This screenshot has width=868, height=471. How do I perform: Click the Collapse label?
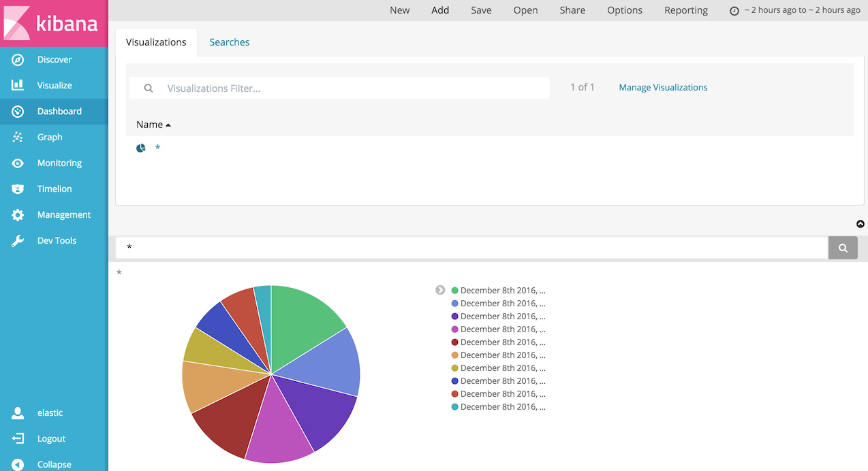coord(54,465)
